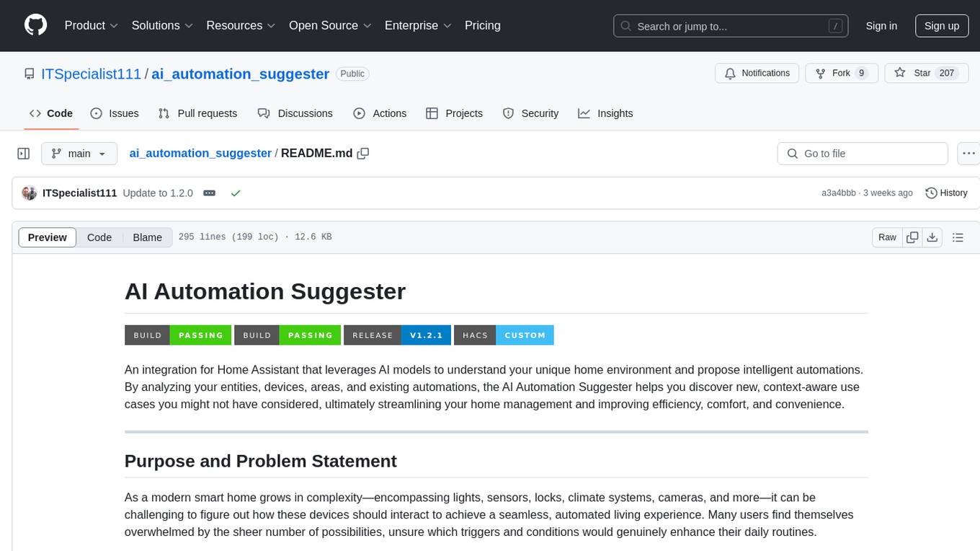Open the README outline list icon

[958, 237]
